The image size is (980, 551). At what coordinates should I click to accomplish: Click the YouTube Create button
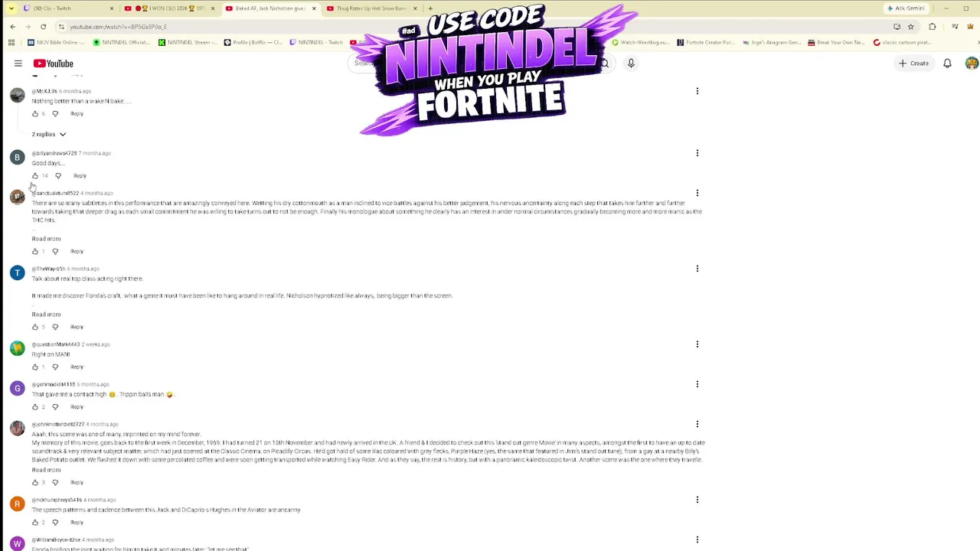pyautogui.click(x=914, y=64)
